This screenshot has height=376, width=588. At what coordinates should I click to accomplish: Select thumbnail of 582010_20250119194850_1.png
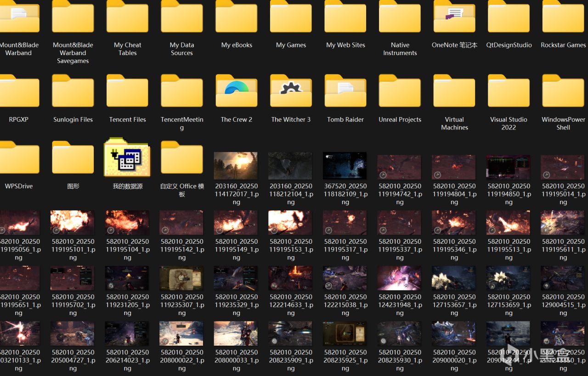coord(509,167)
